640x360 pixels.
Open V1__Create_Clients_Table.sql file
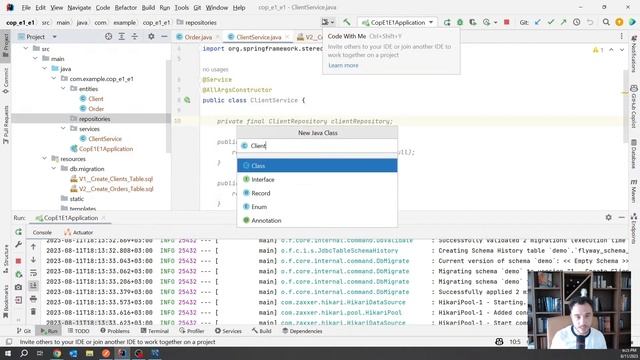pos(116,179)
